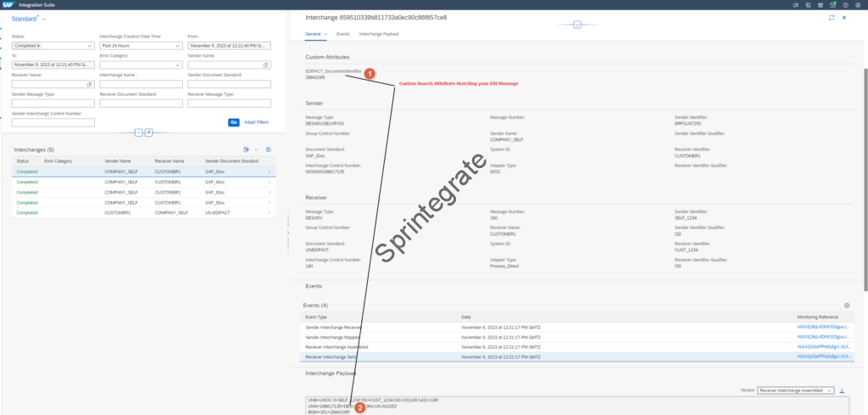Screen dimensions: 868x415
Task: Expand the Standard view variant dropdown
Action: coord(44,19)
